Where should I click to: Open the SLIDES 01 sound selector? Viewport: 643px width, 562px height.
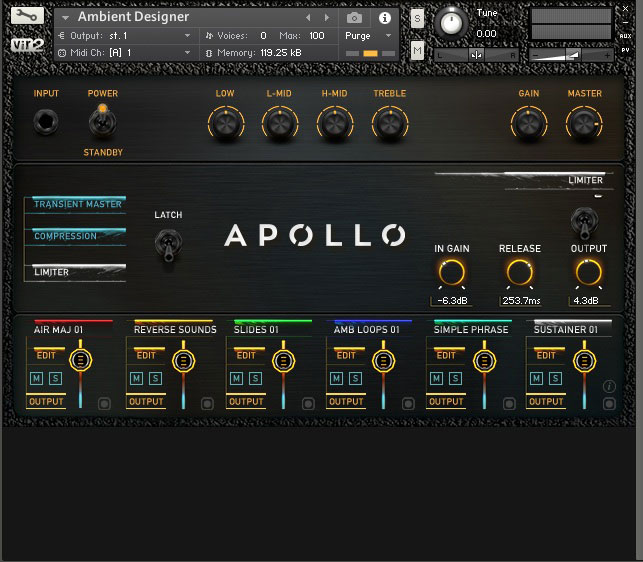pos(272,329)
